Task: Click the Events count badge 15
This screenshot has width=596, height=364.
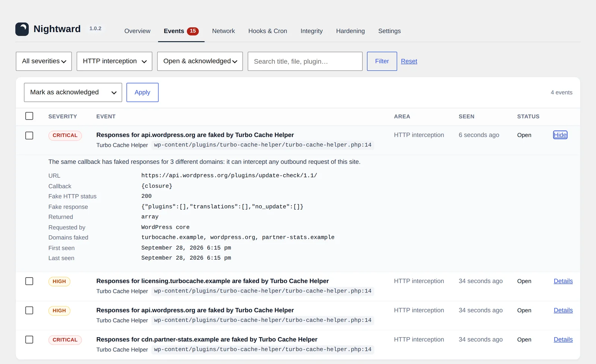Action: (x=193, y=31)
